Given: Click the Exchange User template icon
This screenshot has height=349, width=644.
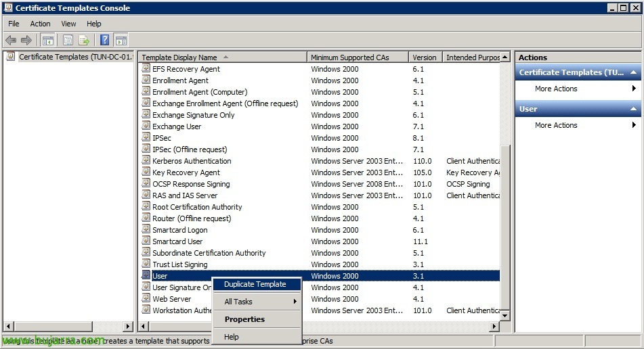Looking at the screenshot, I should pos(146,126).
